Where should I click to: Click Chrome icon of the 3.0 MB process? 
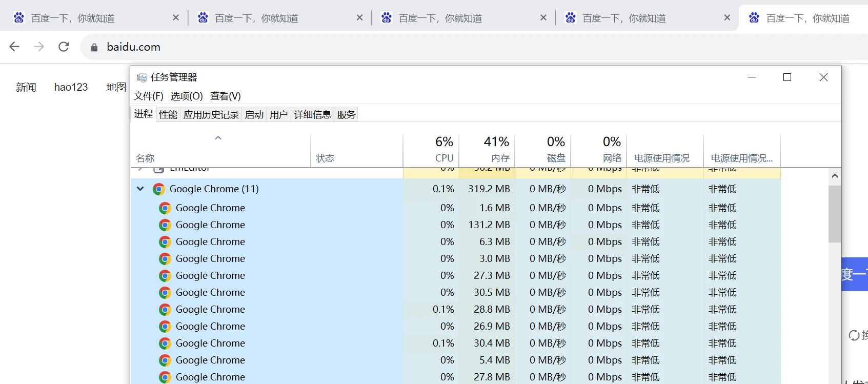tap(165, 259)
